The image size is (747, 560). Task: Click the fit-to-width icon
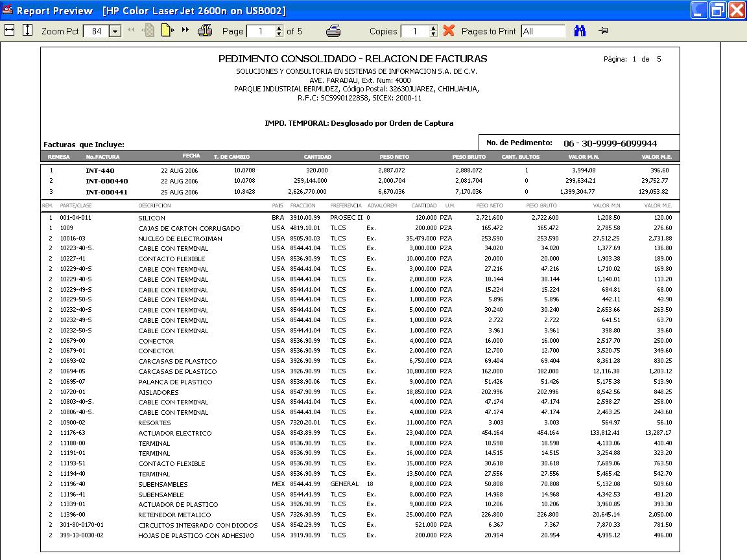10,30
